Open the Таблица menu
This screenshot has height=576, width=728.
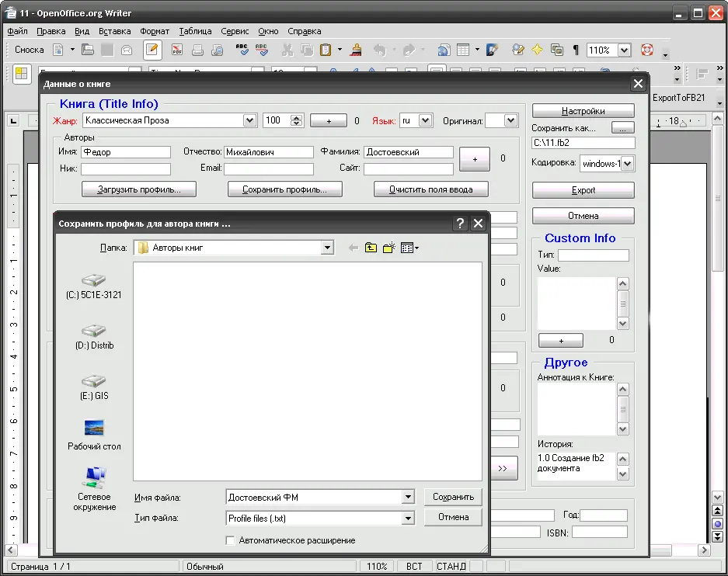point(196,31)
